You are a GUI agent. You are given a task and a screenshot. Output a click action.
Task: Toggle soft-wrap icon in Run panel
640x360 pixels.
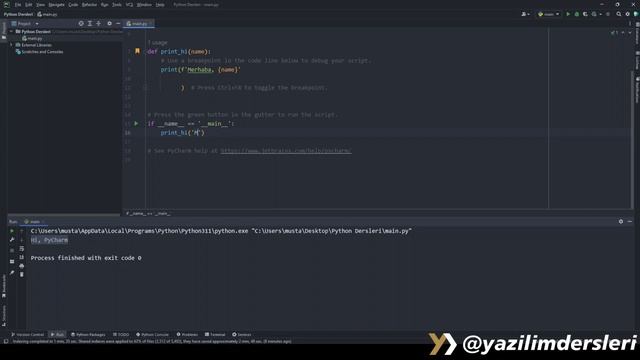pos(22,249)
